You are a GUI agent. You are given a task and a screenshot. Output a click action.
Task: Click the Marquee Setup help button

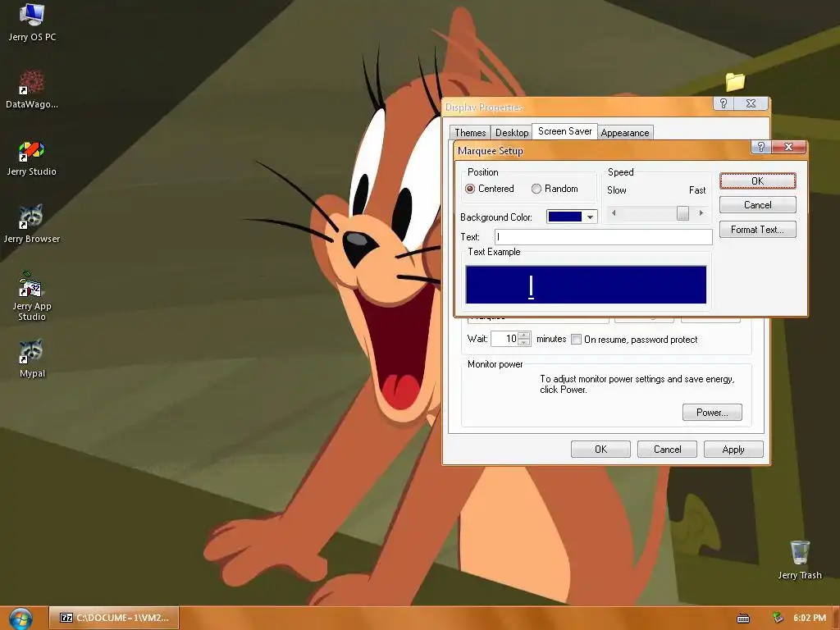760,147
